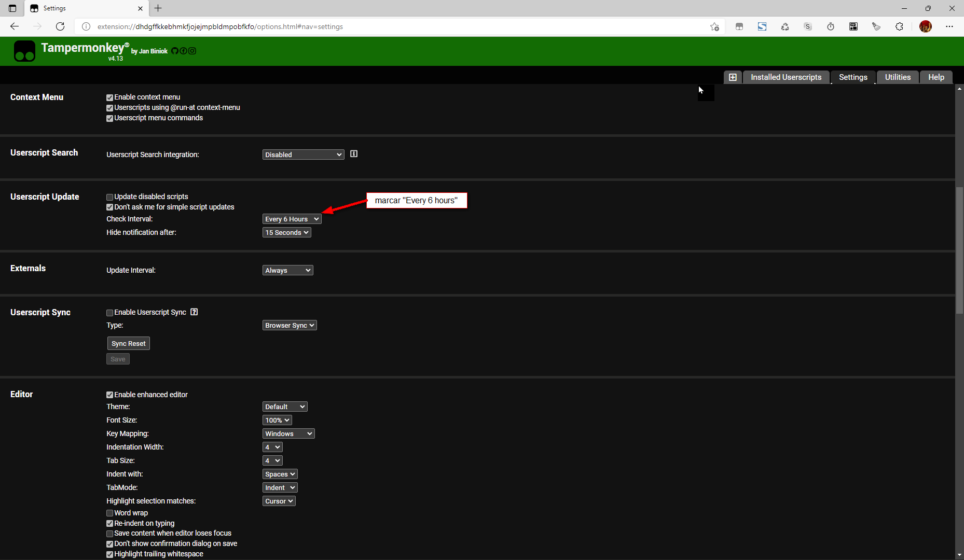The width and height of the screenshot is (964, 560).
Task: Open the TabMode dropdown
Action: [x=280, y=487]
